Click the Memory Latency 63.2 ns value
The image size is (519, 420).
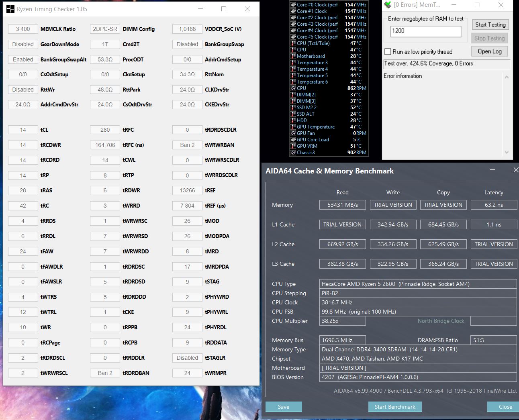(494, 205)
